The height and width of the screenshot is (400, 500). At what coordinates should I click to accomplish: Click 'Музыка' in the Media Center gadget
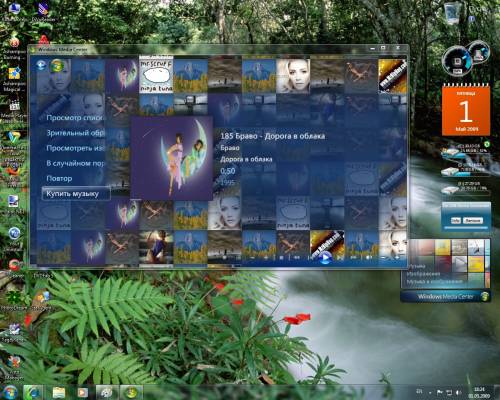point(417,266)
